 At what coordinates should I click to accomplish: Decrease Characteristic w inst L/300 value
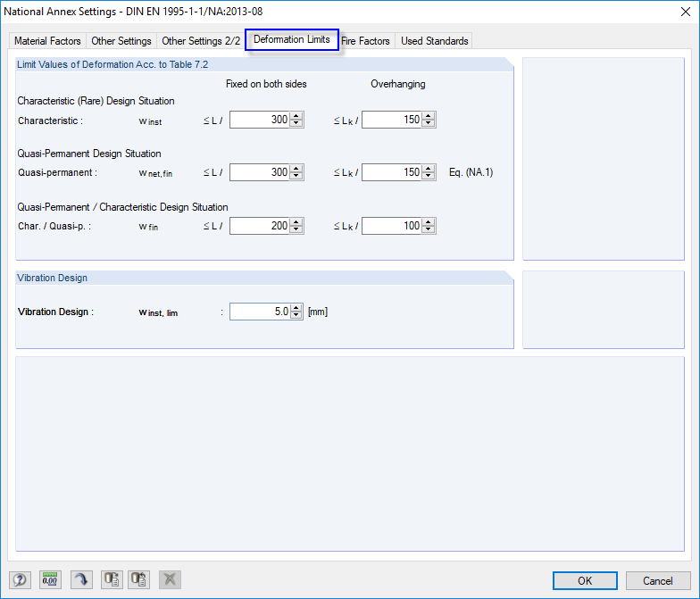296,123
